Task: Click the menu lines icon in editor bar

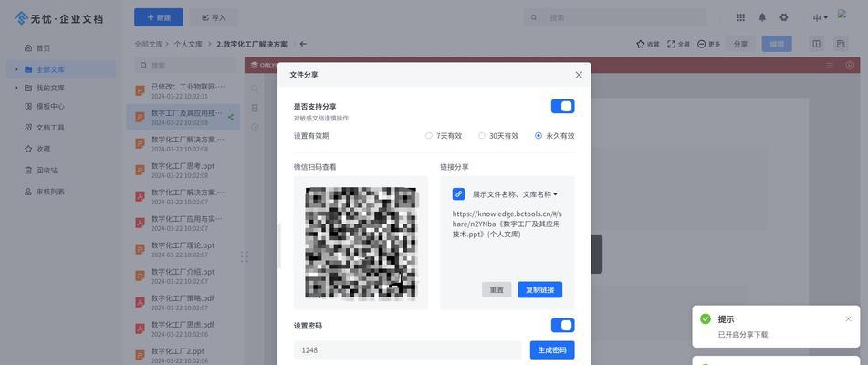Action: point(830,66)
